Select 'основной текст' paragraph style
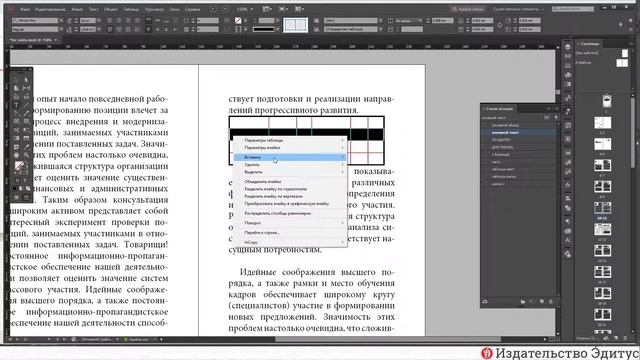Image resolution: width=640 pixels, height=360 pixels. (x=518, y=133)
